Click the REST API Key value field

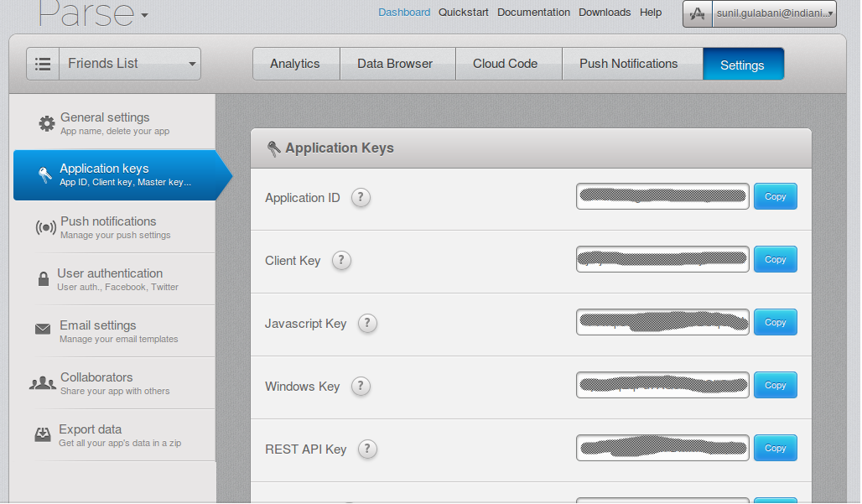(x=662, y=448)
